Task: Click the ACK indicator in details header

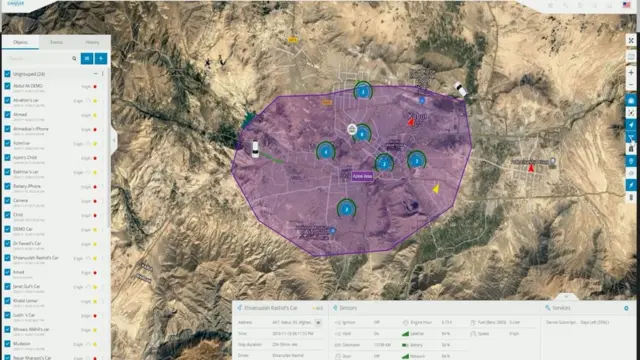Action: (318, 309)
